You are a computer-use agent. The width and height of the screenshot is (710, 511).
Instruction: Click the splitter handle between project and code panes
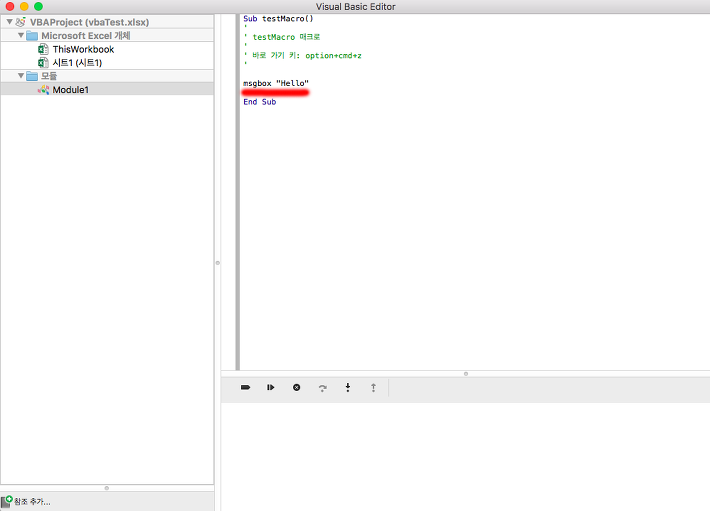click(x=218, y=263)
